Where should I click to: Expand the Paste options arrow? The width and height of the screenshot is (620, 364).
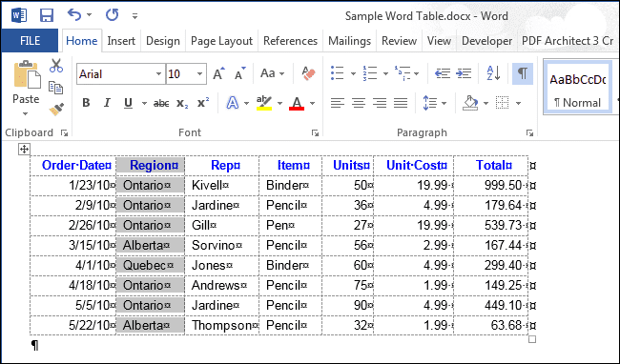pyautogui.click(x=26, y=114)
